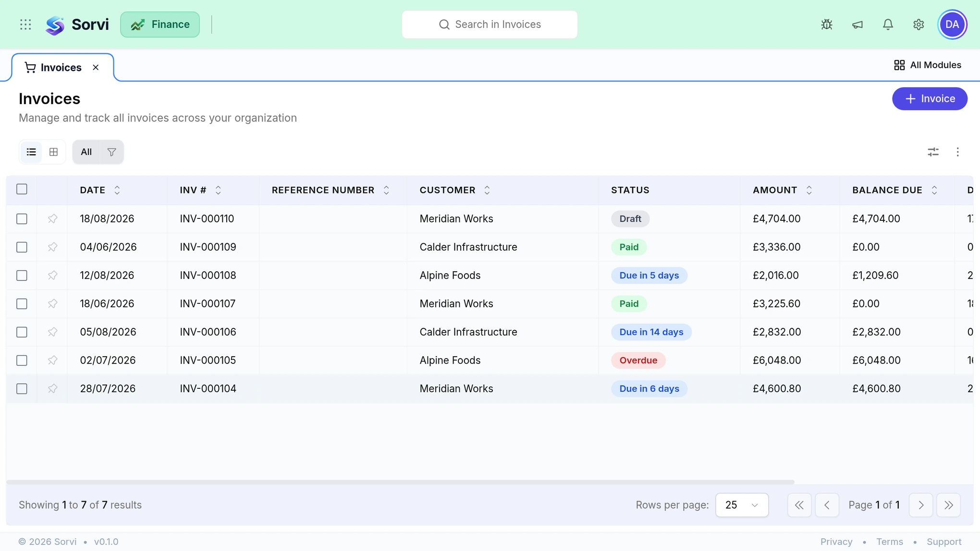The width and height of the screenshot is (980, 551).
Task: Click the Status column header
Action: 630,190
